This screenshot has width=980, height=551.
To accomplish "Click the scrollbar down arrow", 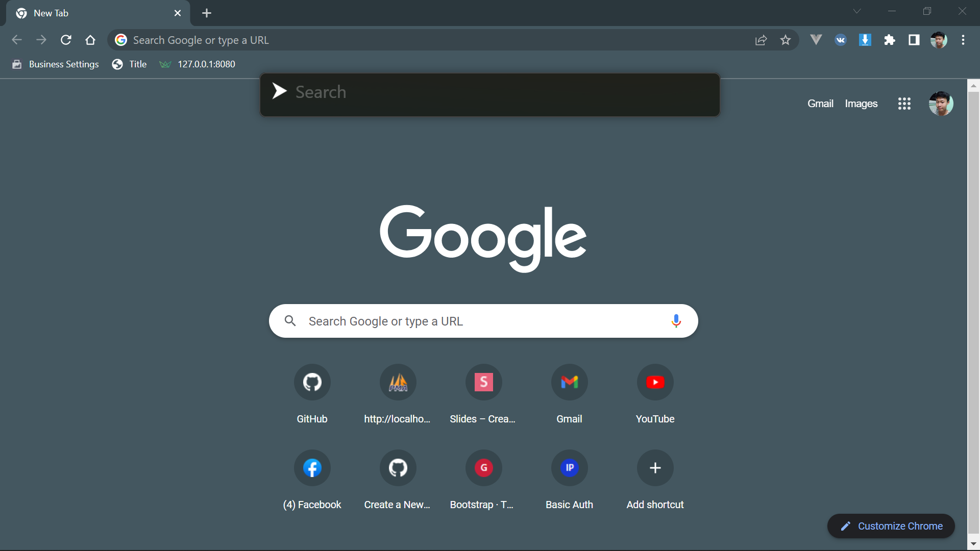I will pyautogui.click(x=973, y=544).
